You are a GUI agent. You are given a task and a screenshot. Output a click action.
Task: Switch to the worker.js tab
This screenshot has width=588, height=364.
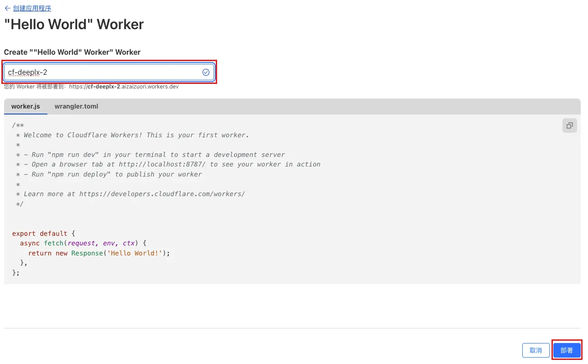26,106
